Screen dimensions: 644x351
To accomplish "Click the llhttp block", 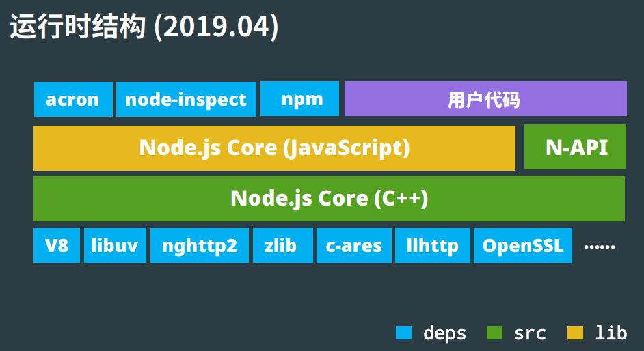I will pyautogui.click(x=433, y=246).
